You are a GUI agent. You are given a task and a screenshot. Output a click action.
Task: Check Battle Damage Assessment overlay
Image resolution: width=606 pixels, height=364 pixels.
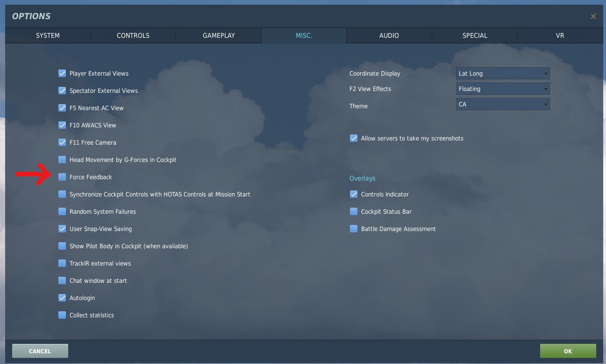(354, 229)
